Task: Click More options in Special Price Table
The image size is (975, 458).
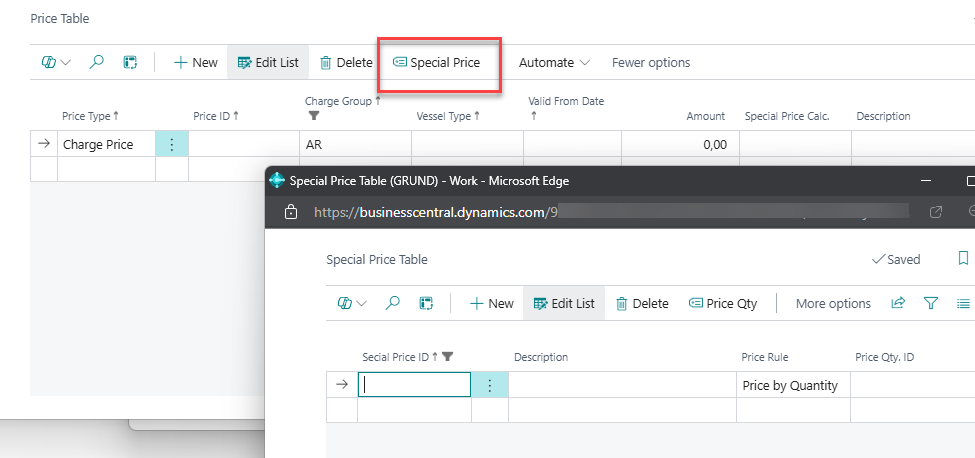Action: [833, 303]
